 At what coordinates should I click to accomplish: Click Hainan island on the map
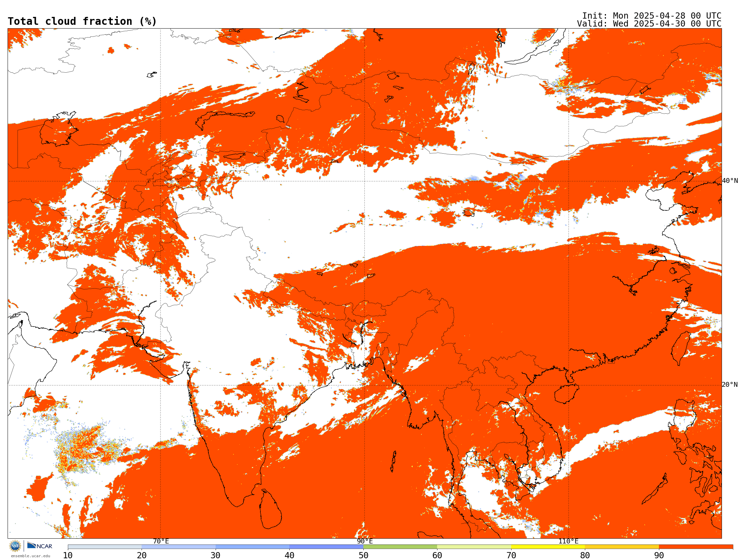click(x=567, y=393)
